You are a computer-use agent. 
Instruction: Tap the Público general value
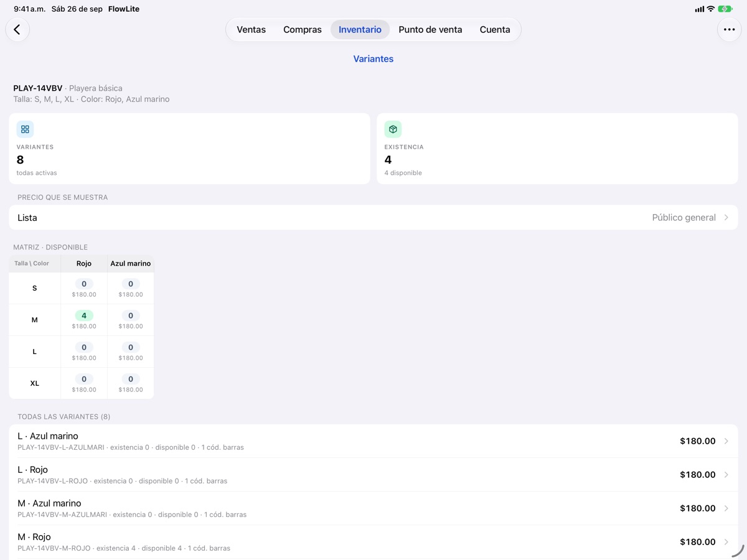click(x=684, y=218)
